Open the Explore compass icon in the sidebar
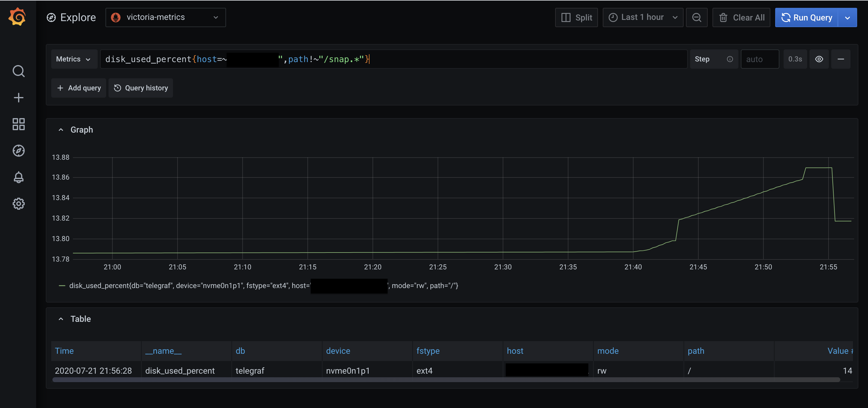 point(18,151)
